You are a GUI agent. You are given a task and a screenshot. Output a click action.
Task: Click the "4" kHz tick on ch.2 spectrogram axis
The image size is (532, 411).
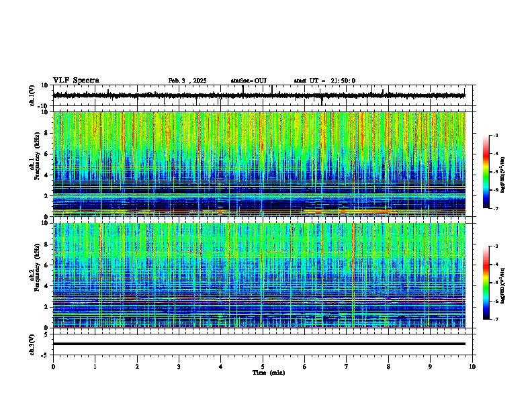point(47,286)
